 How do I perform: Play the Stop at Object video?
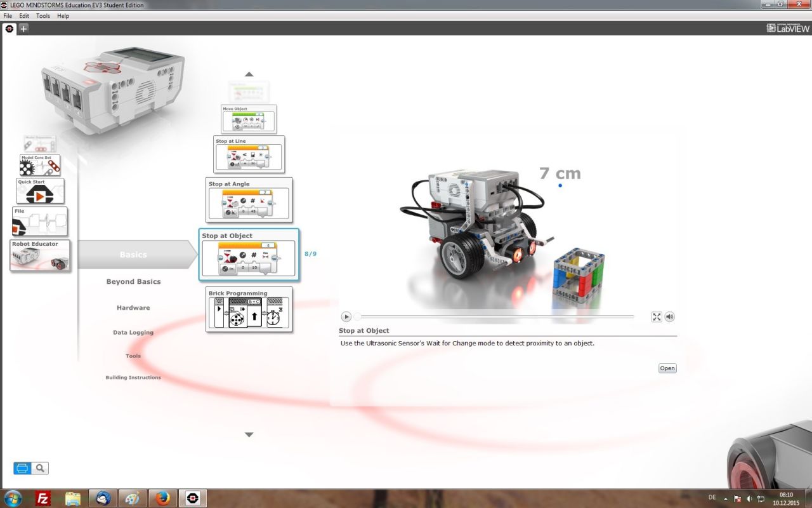pos(346,316)
